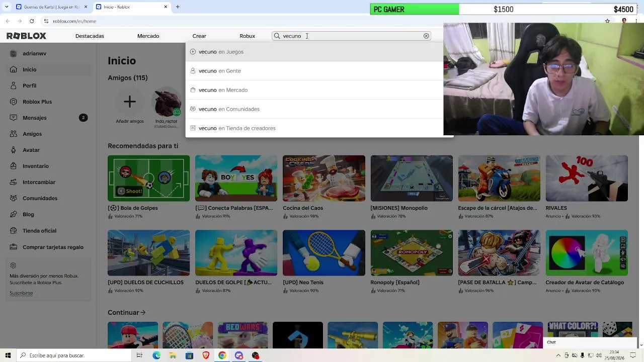Open the Avatar sidebar icon
The image size is (644, 362).
14,150
